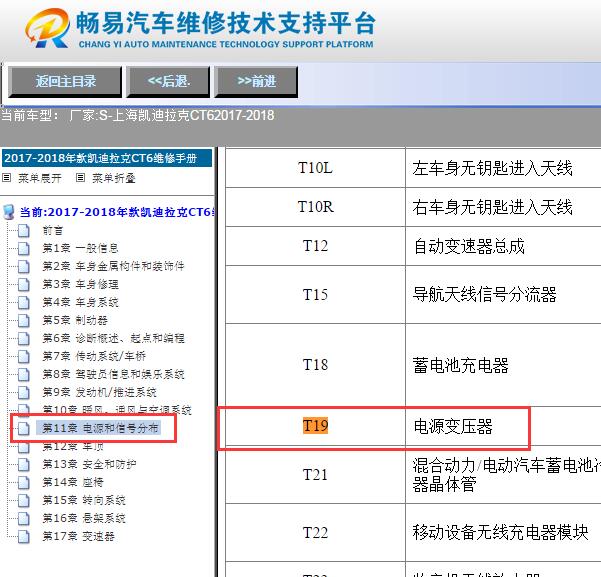
Task: Click the page icon beside 第7章
Action: point(24,356)
